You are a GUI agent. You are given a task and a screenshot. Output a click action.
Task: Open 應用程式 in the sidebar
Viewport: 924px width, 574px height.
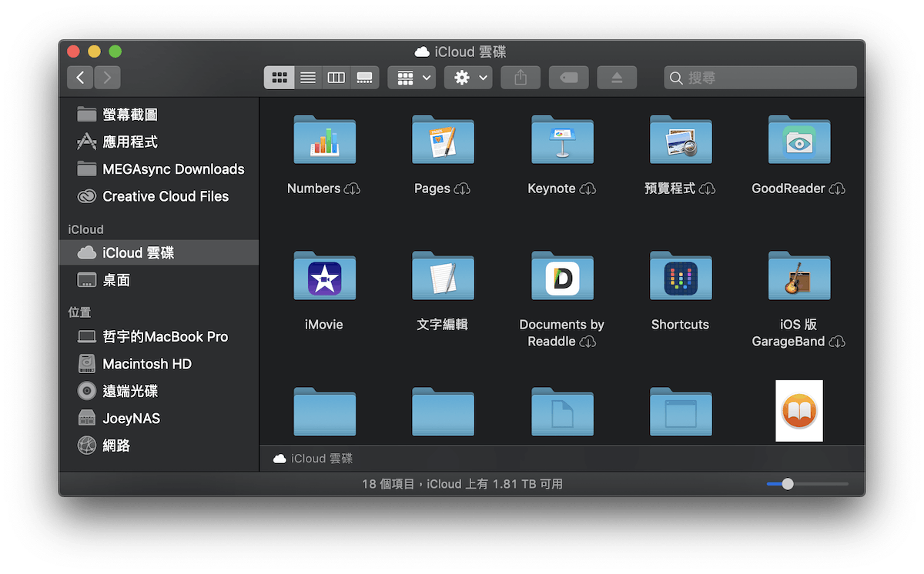(x=159, y=142)
